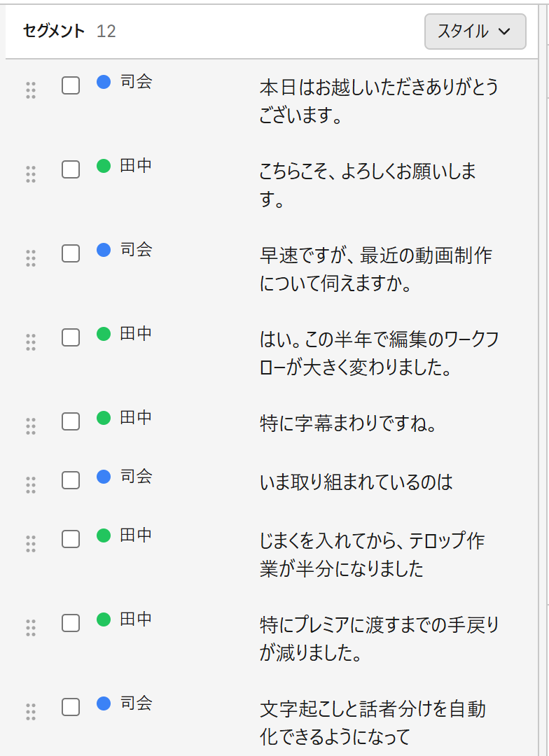Click green speaker dot in こちらこそ row

[x=104, y=166]
